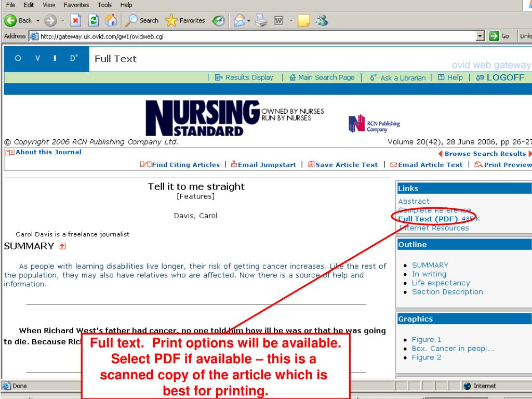532x399 pixels.
Task: Open the Home page icon
Action: (x=111, y=21)
